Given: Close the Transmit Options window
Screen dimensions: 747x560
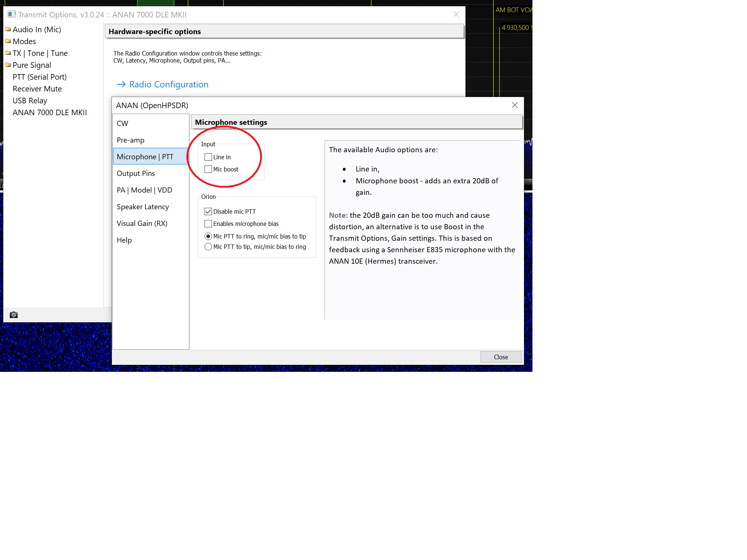Looking at the screenshot, I should click(456, 14).
